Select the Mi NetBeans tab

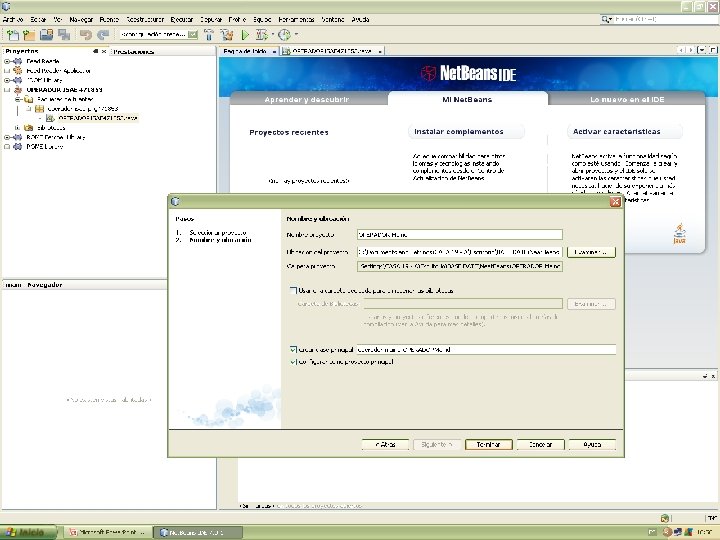click(x=467, y=99)
